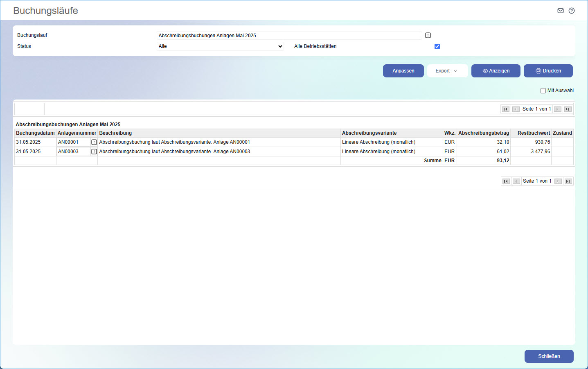Go to last page in bottom pager
This screenshot has height=369, width=588.
568,181
